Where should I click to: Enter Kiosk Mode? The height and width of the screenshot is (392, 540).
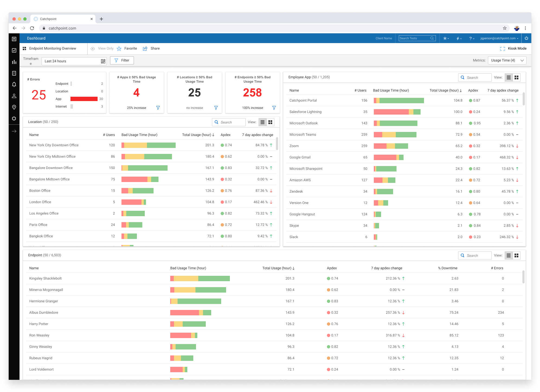[513, 48]
